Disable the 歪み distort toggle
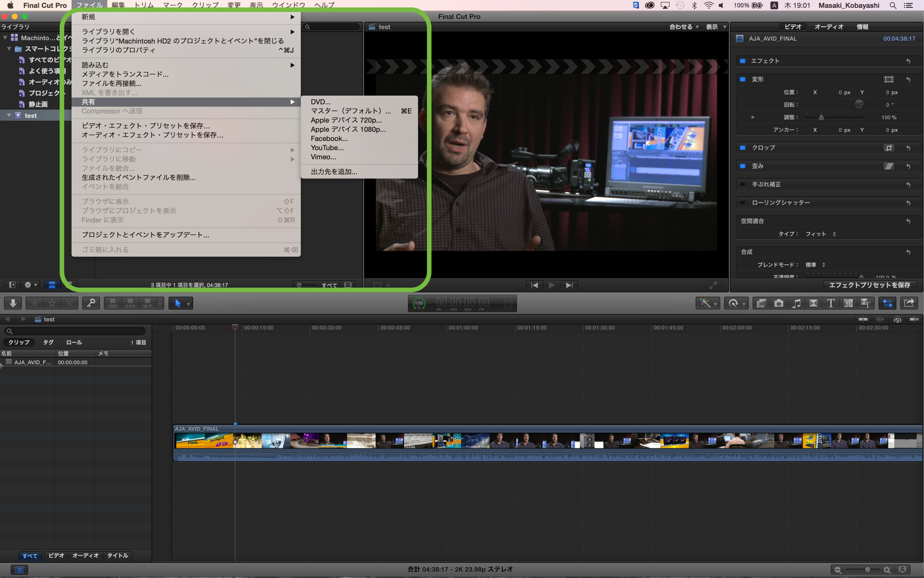This screenshot has width=924, height=578. click(742, 166)
